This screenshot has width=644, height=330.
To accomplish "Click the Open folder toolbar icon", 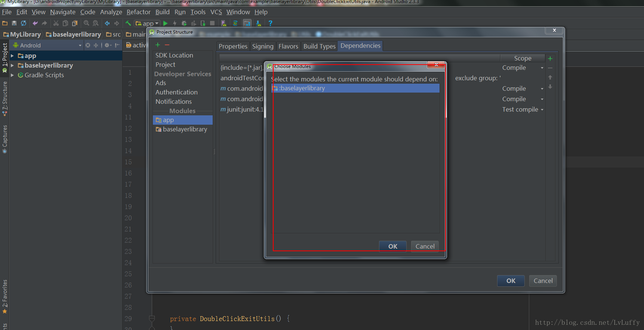I will click(5, 23).
